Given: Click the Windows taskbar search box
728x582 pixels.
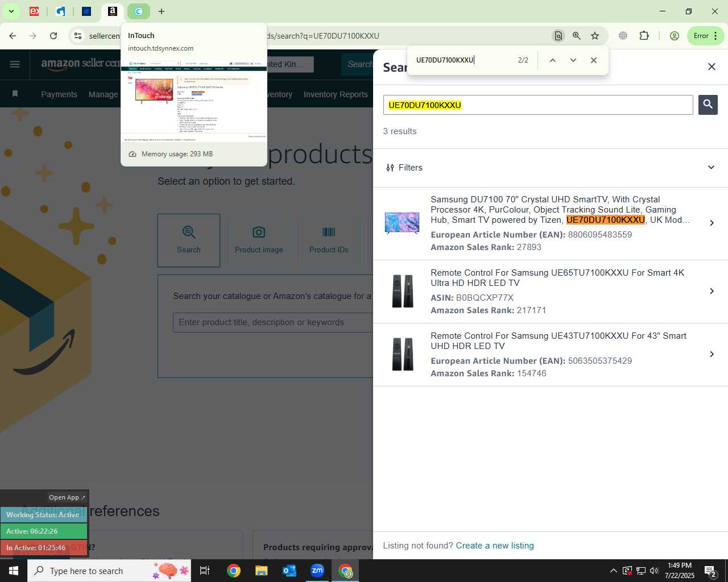Looking at the screenshot, I should [109, 571].
